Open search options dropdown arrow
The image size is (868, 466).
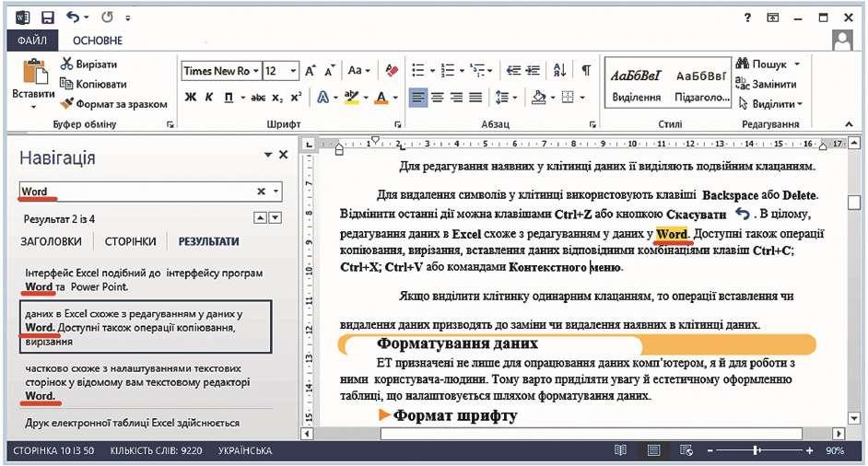point(276,192)
